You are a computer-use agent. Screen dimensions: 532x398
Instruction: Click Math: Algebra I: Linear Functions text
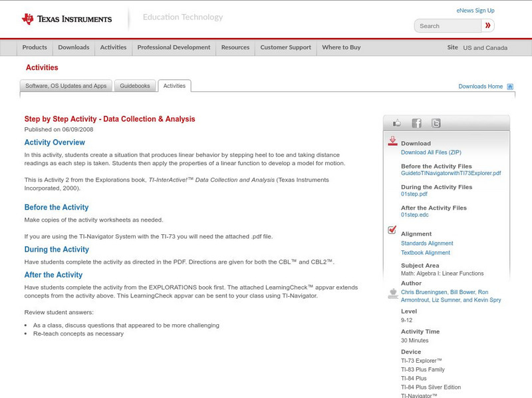pyautogui.click(x=442, y=274)
